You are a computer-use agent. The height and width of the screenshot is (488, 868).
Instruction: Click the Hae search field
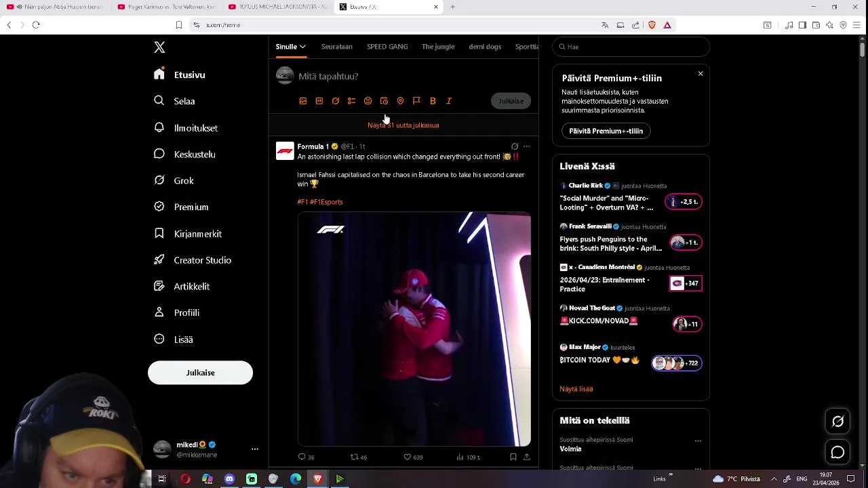pyautogui.click(x=631, y=47)
